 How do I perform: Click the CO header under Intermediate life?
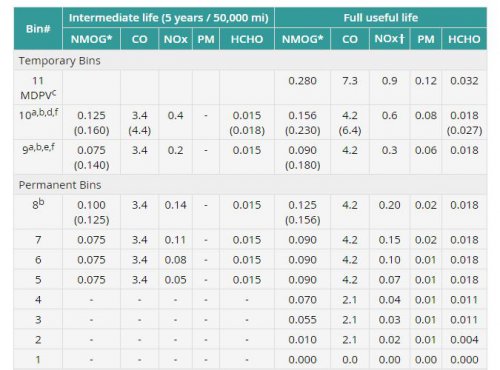click(x=139, y=39)
